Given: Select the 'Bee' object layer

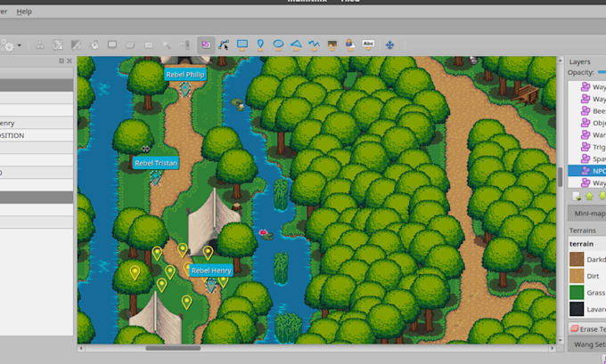Looking at the screenshot, I should pos(587,111).
